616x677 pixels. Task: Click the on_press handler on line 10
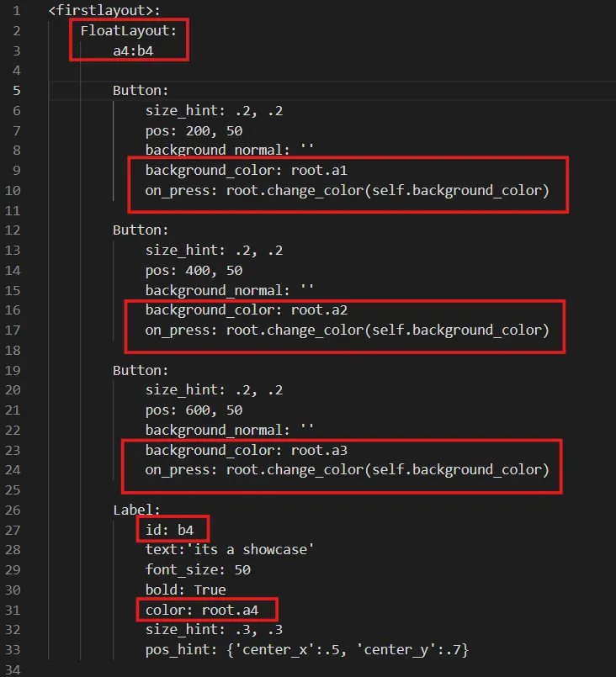[x=347, y=191]
